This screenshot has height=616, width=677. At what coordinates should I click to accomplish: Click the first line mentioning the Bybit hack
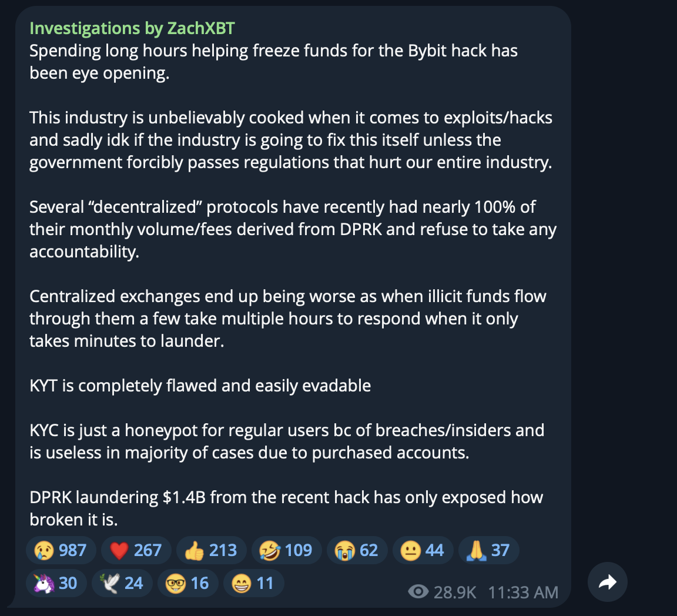coord(273,51)
